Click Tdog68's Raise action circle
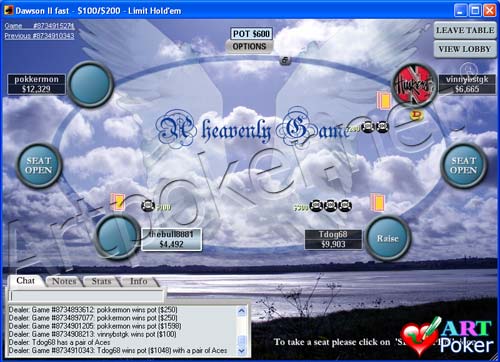 (388, 238)
